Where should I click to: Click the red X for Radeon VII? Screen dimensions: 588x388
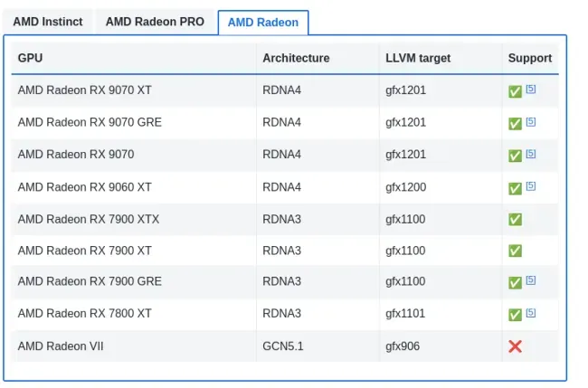pos(515,346)
